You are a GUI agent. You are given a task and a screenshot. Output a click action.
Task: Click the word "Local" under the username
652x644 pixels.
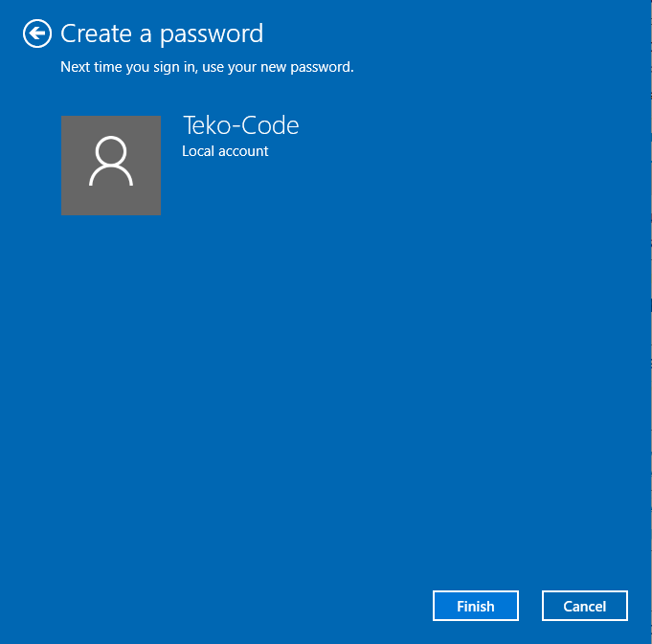coord(197,151)
